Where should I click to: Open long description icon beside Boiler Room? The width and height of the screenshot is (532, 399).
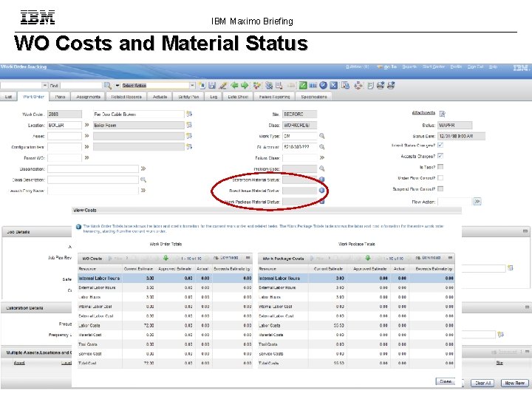[189, 125]
